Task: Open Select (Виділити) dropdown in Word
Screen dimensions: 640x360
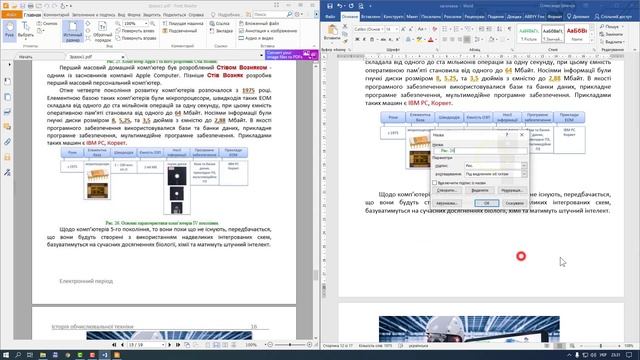Action: pyautogui.click(x=611, y=42)
